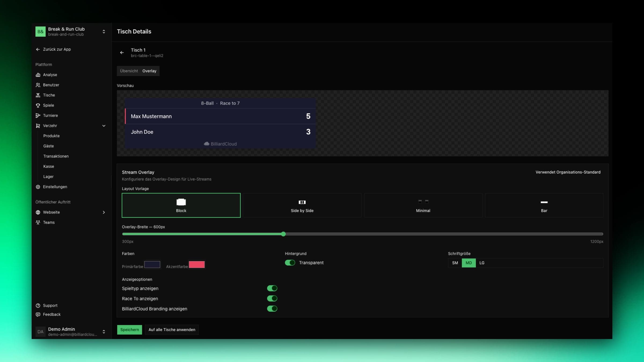Viewport: 644px width, 362px height.
Task: Open Produkte in the sidebar
Action: coord(52,136)
